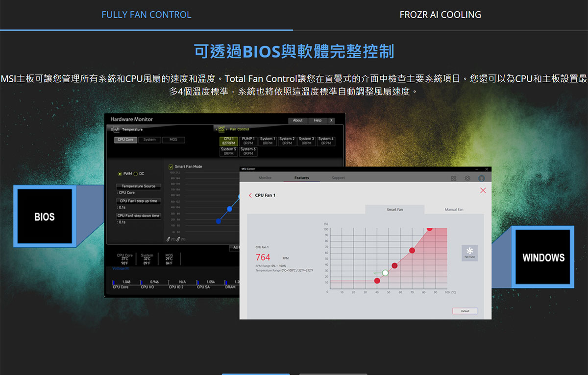This screenshot has height=375, width=588.
Task: Click About in Hardware Monitor window
Action: click(x=297, y=120)
